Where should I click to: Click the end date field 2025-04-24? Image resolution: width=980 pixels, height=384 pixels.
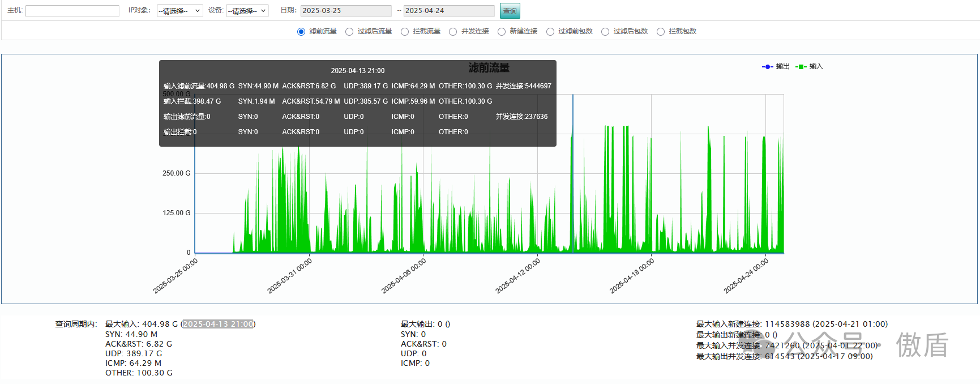(x=448, y=11)
